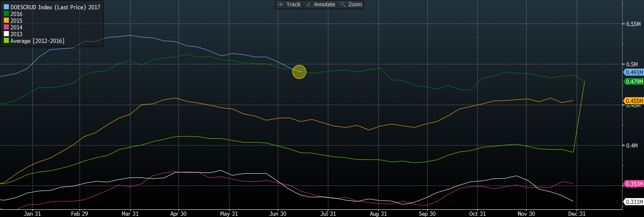Click the blue 2017 legend swatch
The width and height of the screenshot is (644, 217).
click(x=6, y=7)
